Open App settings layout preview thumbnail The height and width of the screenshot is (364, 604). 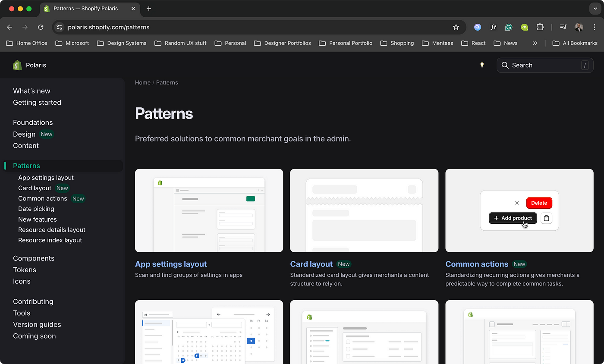pyautogui.click(x=209, y=210)
